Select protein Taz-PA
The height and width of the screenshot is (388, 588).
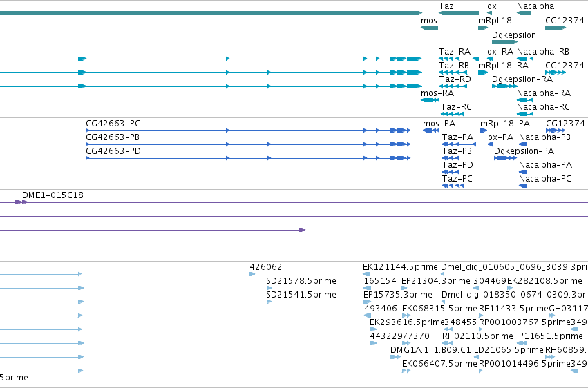point(457,137)
